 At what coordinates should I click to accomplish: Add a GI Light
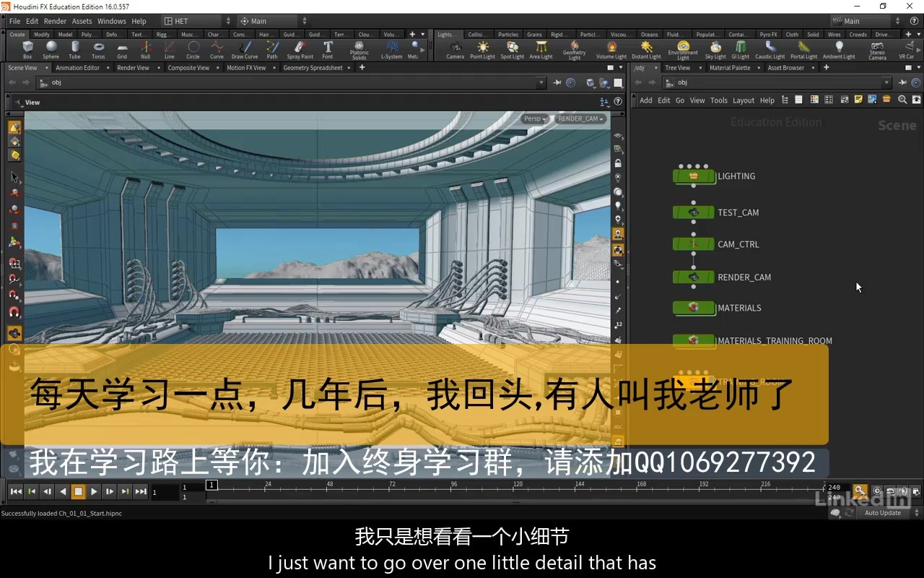pos(741,50)
